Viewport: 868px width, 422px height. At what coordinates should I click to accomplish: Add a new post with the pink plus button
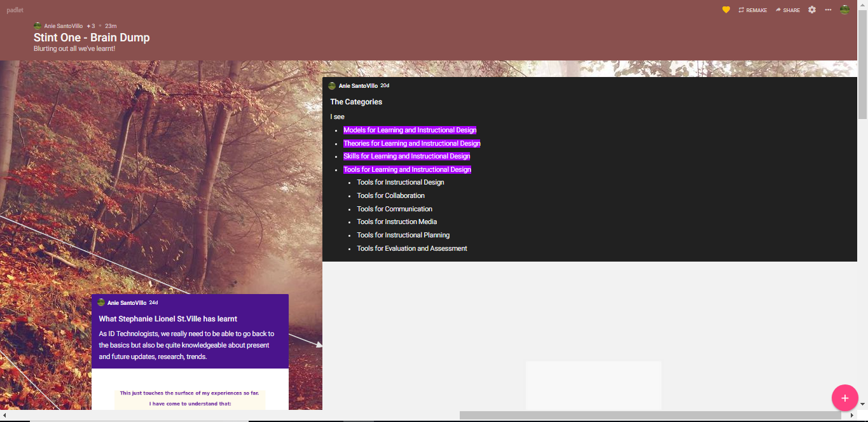pos(844,398)
